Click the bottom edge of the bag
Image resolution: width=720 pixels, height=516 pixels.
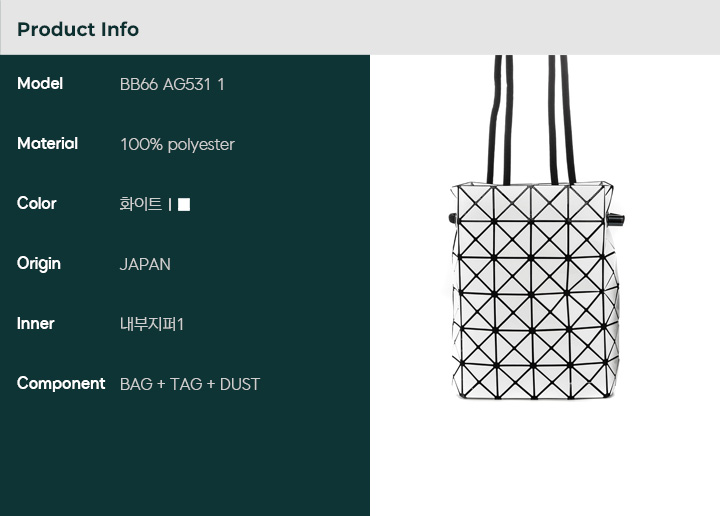(x=536, y=396)
